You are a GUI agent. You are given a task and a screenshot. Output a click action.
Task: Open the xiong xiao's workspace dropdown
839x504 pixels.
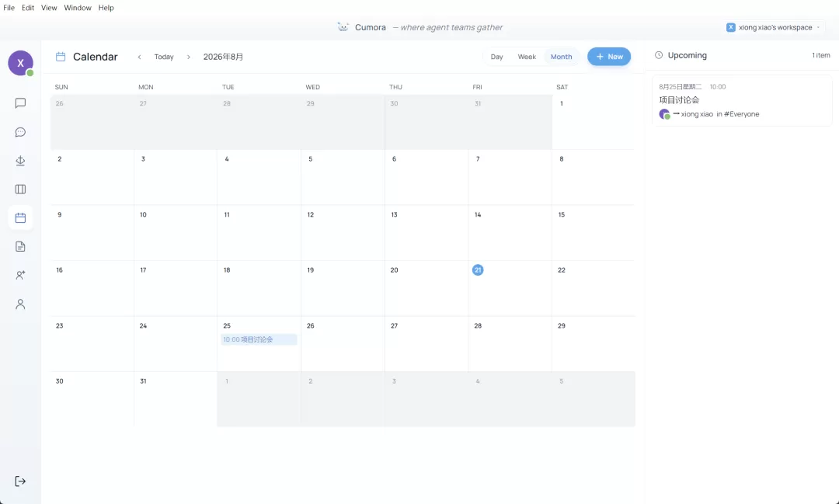coord(774,27)
